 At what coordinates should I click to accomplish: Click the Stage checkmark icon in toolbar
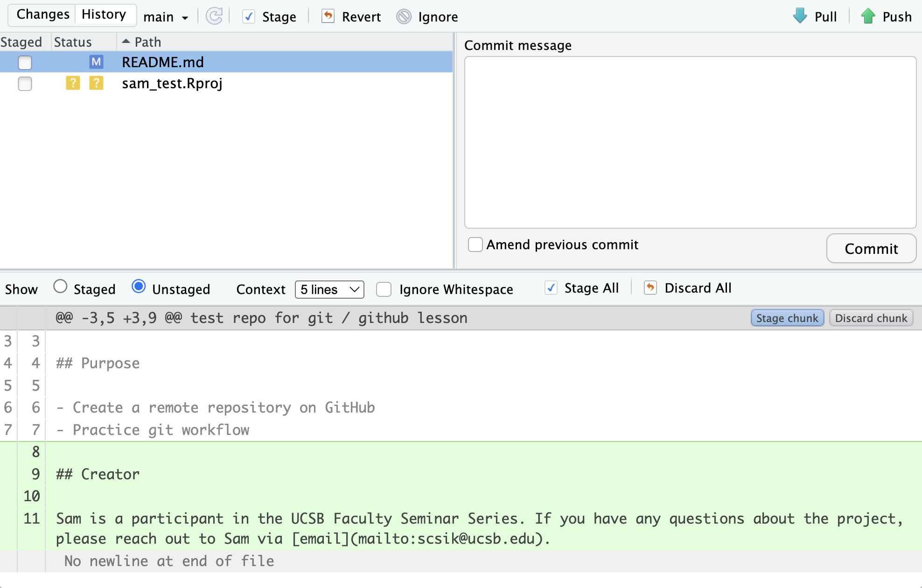[249, 17]
